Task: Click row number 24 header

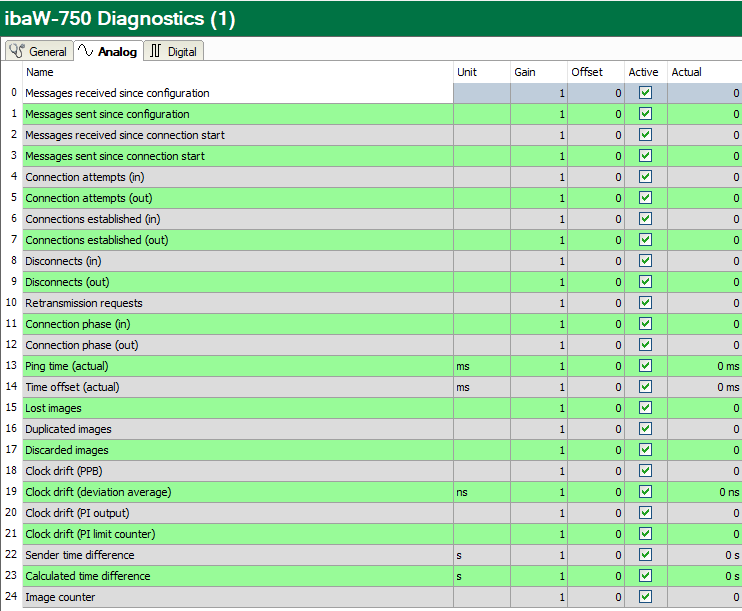Action: pos(12,596)
